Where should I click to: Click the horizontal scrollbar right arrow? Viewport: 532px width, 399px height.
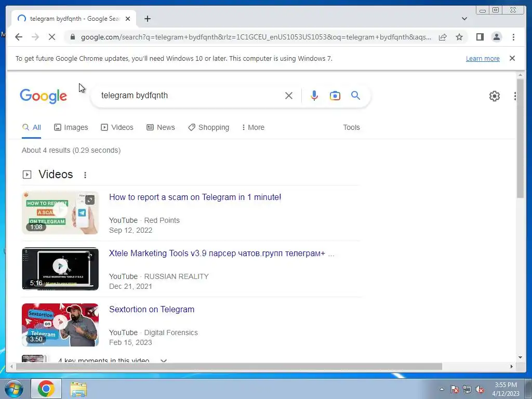tap(512, 366)
